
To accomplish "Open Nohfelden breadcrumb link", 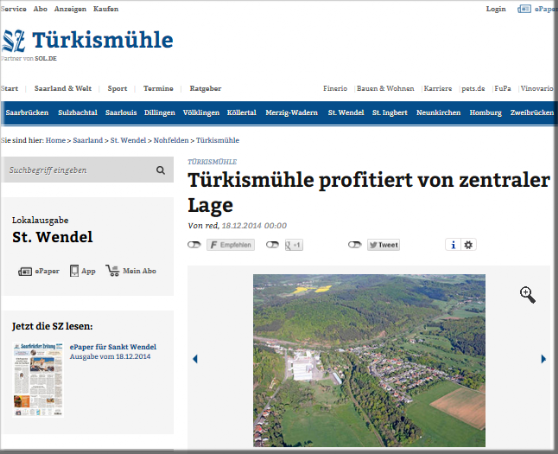I will 171,141.
